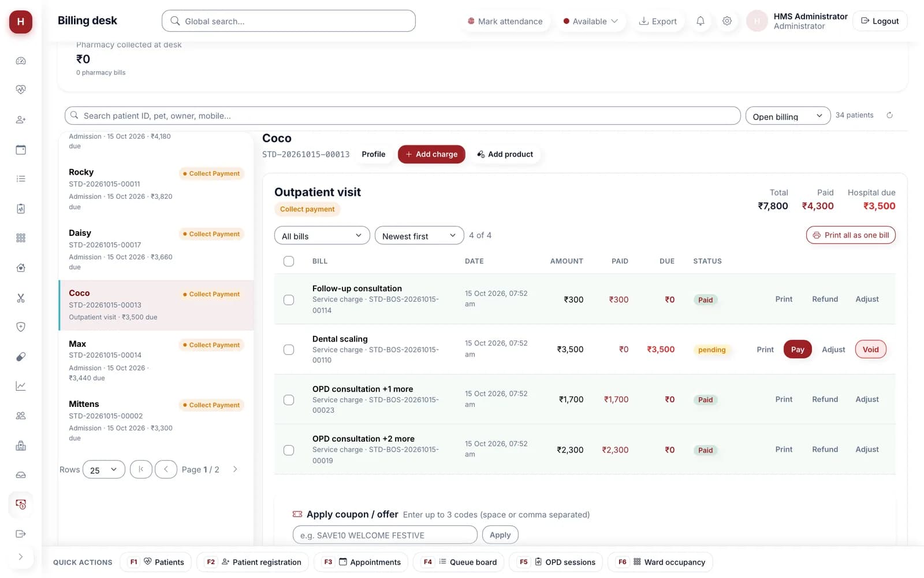Open the line chart reports sidebar icon
The height and width of the screenshot is (578, 924).
coord(21,386)
